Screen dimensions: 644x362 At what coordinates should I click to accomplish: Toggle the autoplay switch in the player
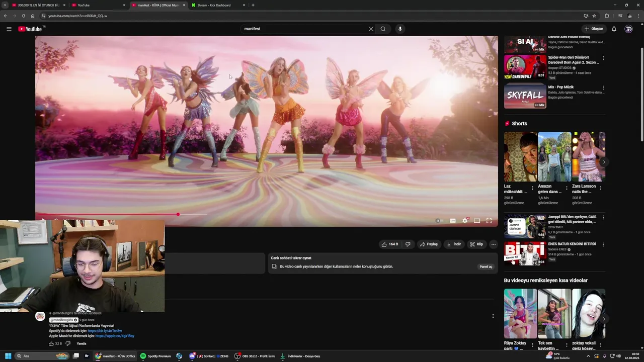[439, 221]
